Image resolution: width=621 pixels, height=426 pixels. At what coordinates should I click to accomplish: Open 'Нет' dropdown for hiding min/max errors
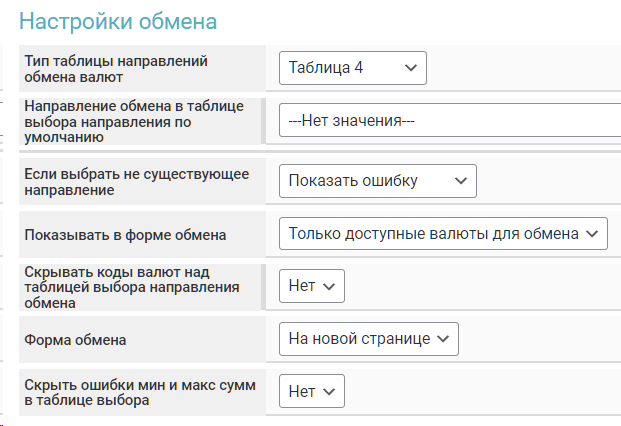311,391
